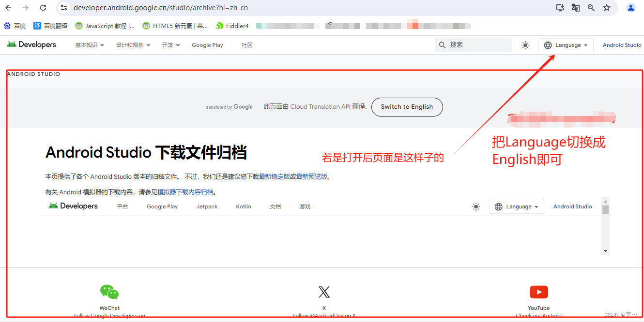Click Android Studio link in inner header

[x=572, y=206]
